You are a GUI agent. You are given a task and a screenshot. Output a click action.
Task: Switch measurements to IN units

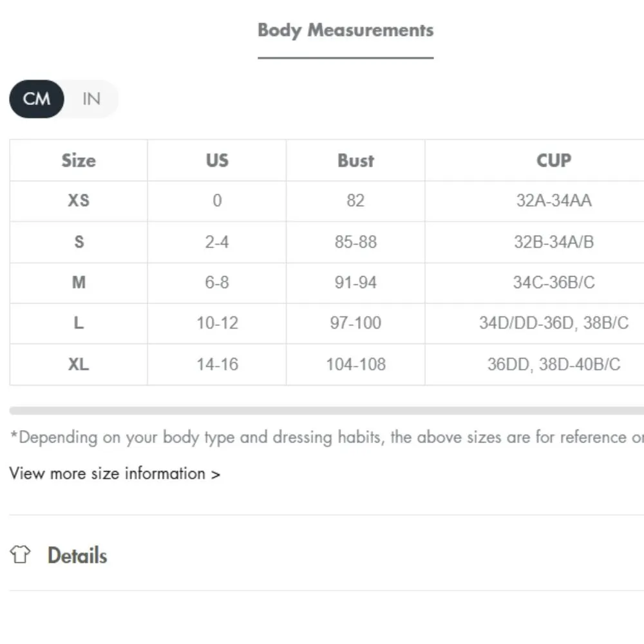(91, 99)
